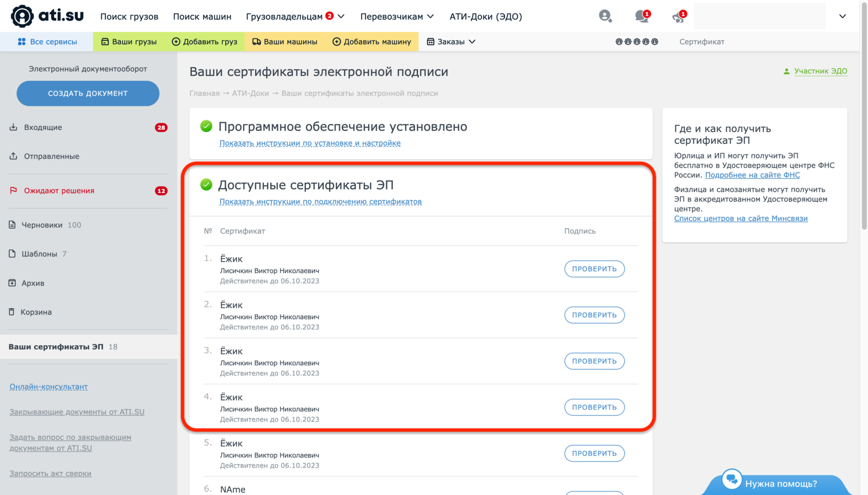This screenshot has height=495, width=868.
Task: Click ПРОВЕРИТЬ for certificate 5
Action: tap(594, 453)
